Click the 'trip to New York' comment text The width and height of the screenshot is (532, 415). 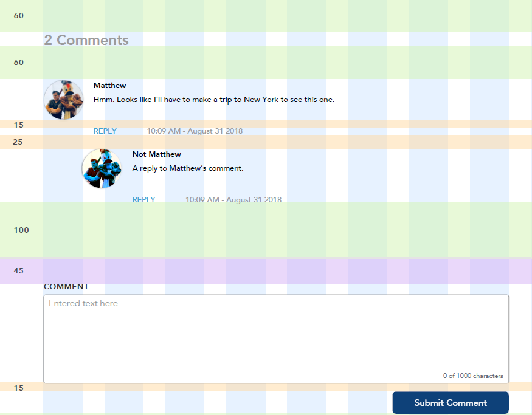coord(214,100)
